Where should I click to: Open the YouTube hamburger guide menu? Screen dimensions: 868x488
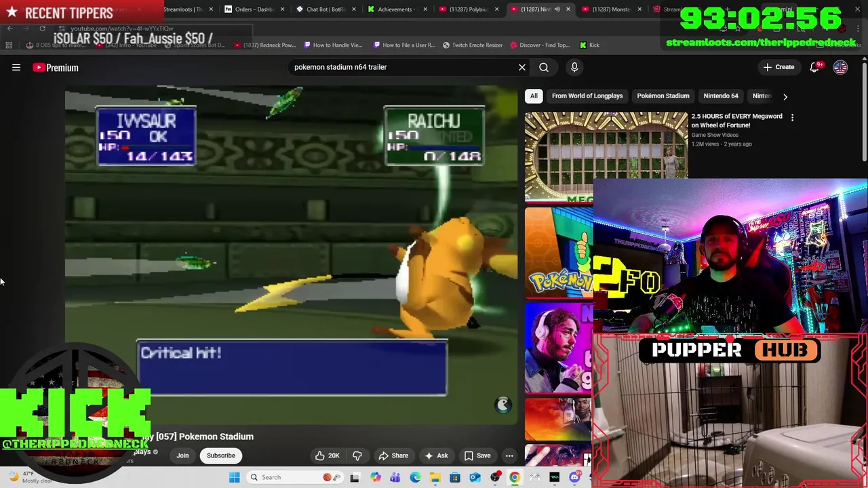[16, 67]
